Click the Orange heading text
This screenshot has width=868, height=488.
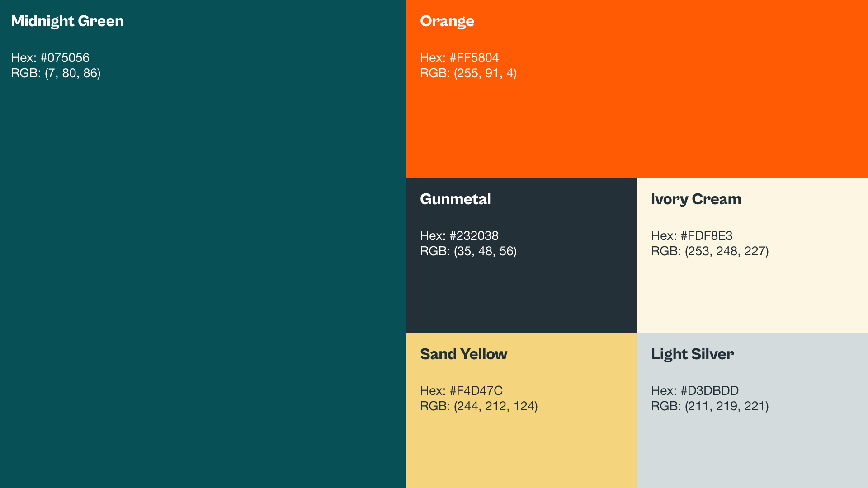click(447, 21)
